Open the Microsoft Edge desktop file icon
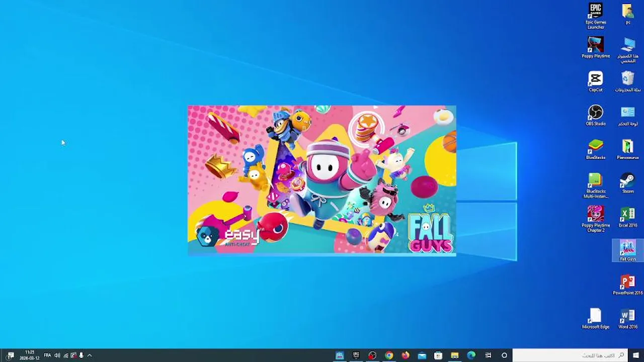This screenshot has width=644, height=362. [x=596, y=318]
